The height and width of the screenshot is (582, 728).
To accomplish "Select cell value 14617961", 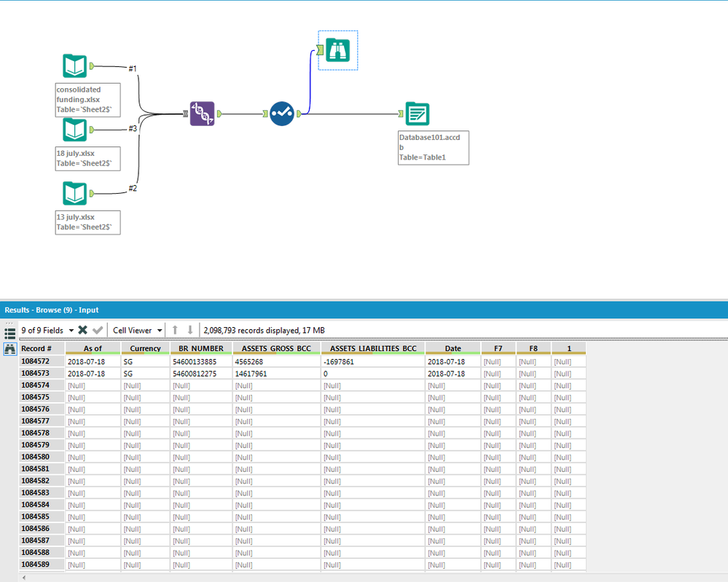I will (276, 374).
